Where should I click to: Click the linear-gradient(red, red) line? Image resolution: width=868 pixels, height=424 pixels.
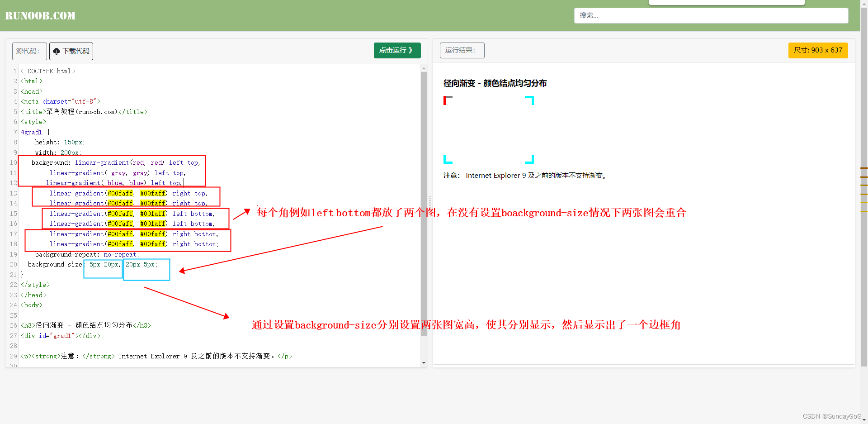coord(116,162)
